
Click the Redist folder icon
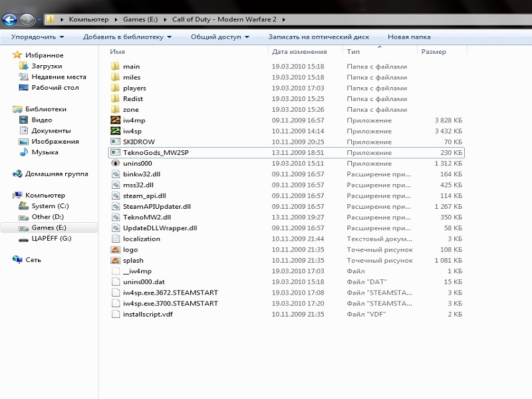(115, 98)
